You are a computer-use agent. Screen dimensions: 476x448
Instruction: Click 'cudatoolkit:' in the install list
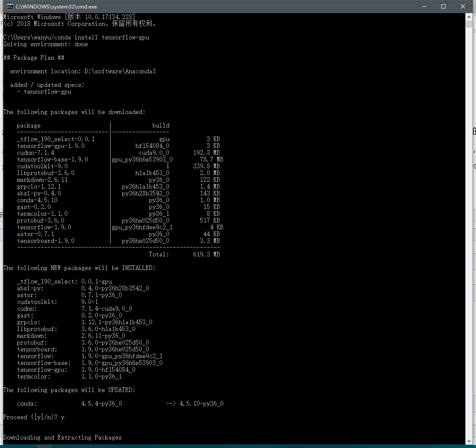click(37, 302)
